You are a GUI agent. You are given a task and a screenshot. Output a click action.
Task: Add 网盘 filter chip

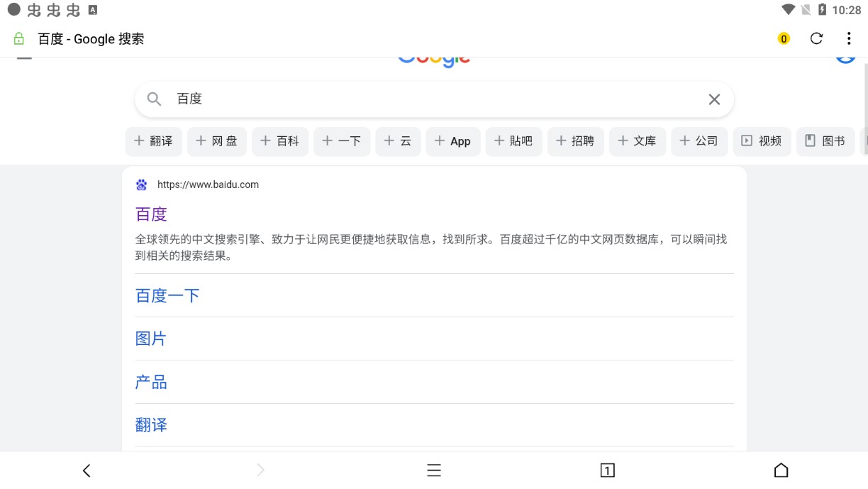217,141
